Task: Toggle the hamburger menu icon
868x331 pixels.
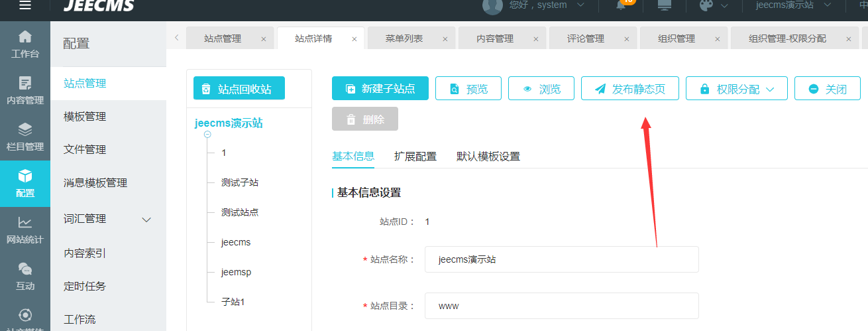Action: click(25, 5)
